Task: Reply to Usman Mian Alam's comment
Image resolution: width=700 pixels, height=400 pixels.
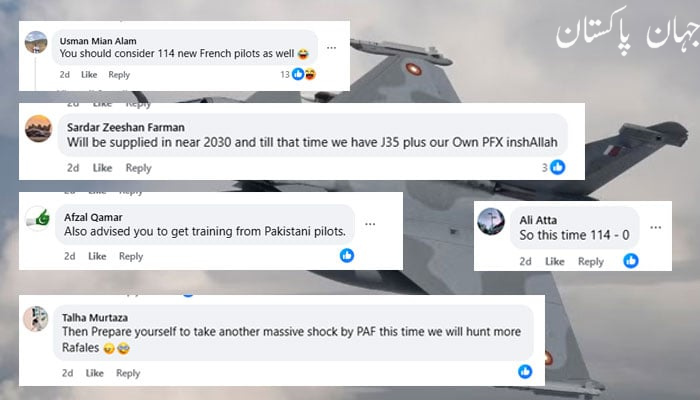Action: [x=119, y=75]
